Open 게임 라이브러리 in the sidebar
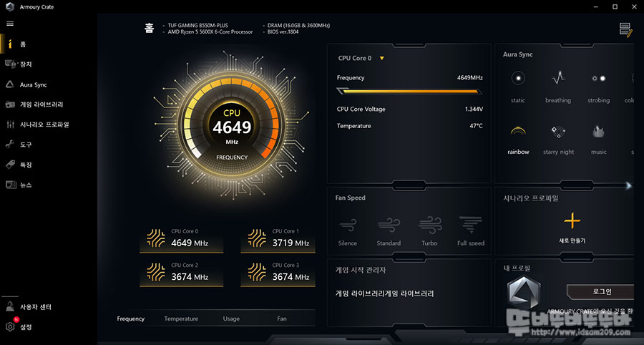This screenshot has height=345, width=644. [x=42, y=105]
